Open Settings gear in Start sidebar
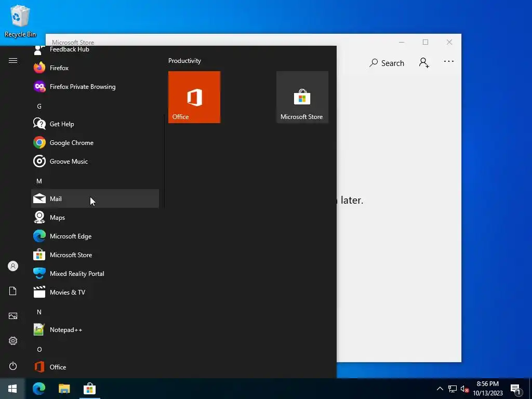 13,341
